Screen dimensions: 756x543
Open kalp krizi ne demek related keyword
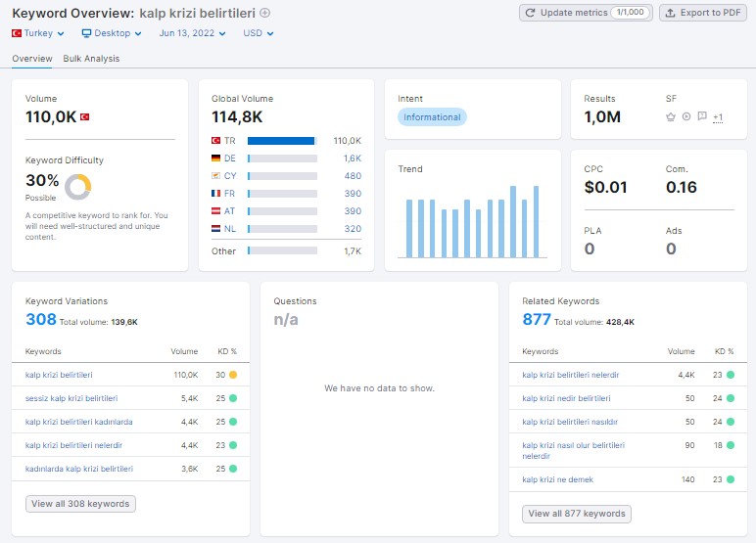pos(557,479)
